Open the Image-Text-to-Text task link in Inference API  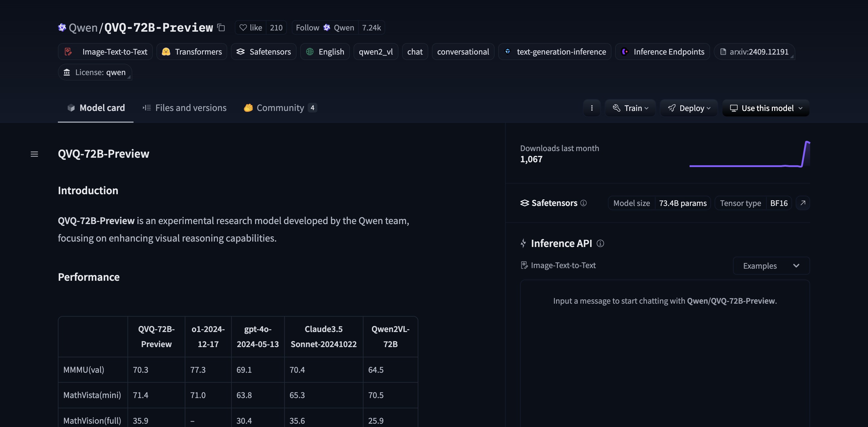(x=558, y=265)
